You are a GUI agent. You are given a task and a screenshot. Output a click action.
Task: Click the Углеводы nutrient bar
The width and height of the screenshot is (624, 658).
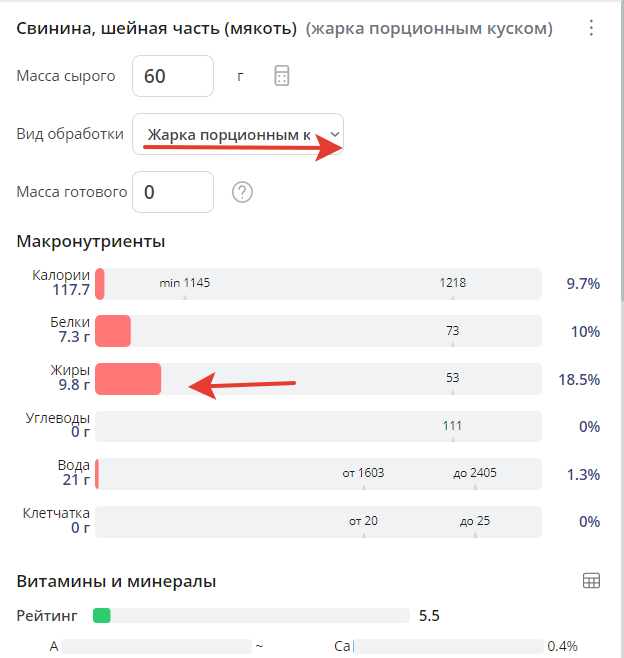point(318,426)
